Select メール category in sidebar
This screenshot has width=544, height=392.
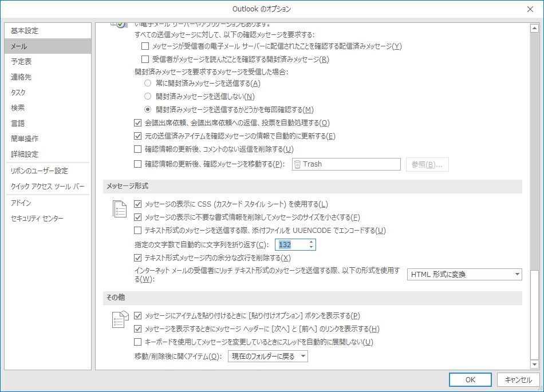[48, 46]
